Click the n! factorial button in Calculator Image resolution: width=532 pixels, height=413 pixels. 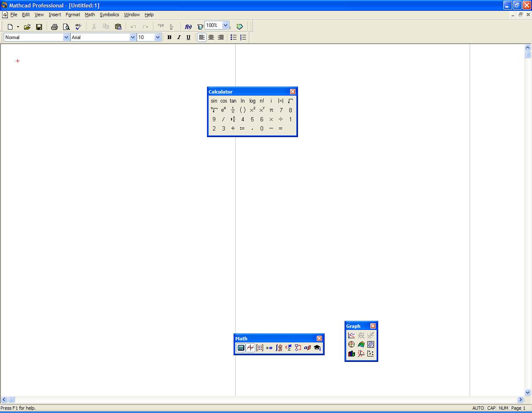click(x=262, y=101)
